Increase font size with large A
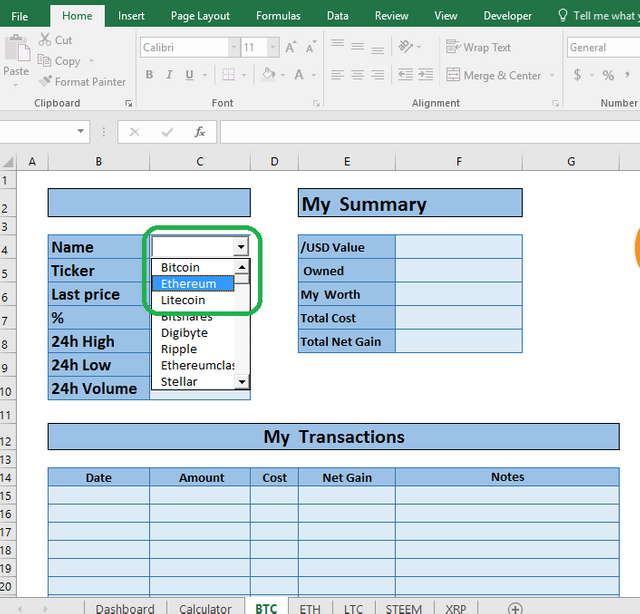Screen dimensions: 640x614 coord(291,47)
